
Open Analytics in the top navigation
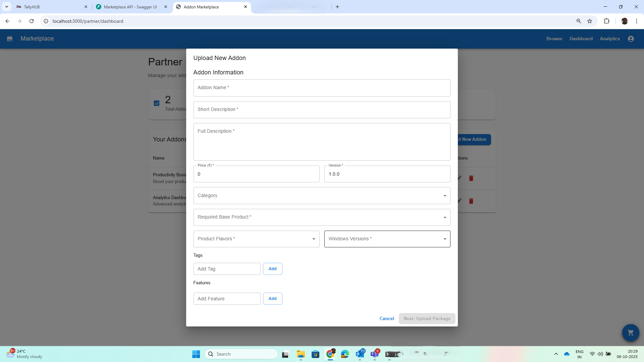609,39
